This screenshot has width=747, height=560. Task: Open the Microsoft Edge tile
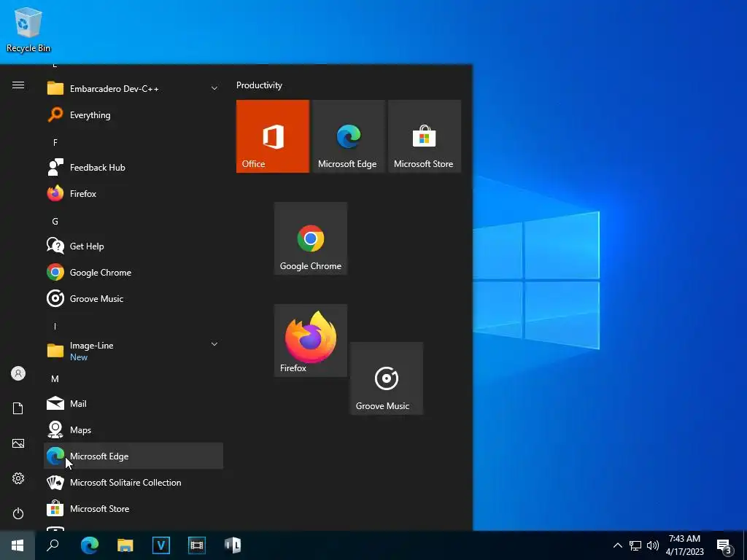[349, 136]
